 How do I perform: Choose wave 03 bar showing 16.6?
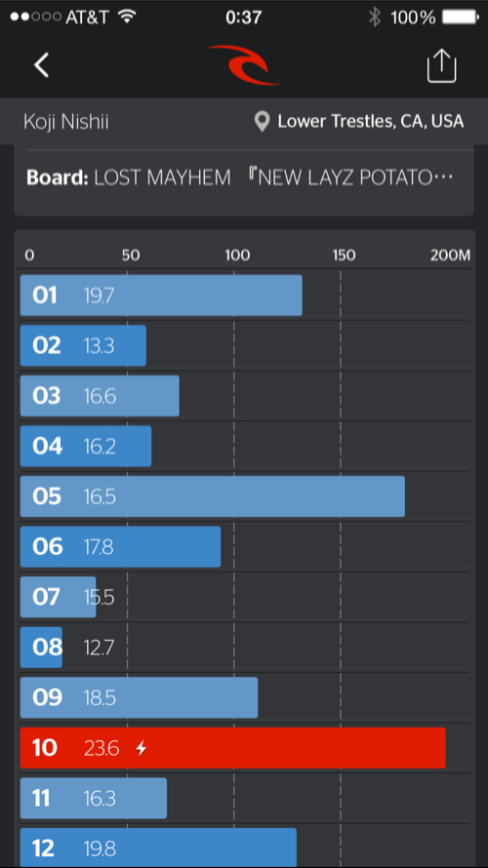tap(100, 396)
